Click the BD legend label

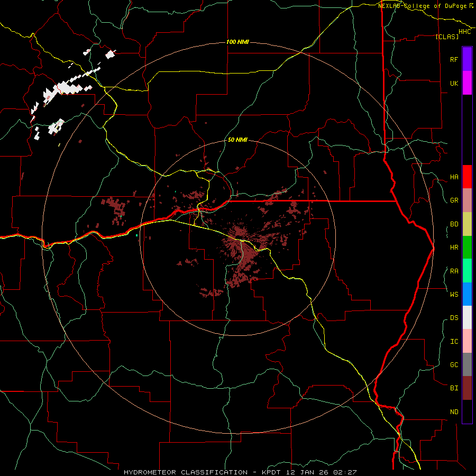click(454, 224)
